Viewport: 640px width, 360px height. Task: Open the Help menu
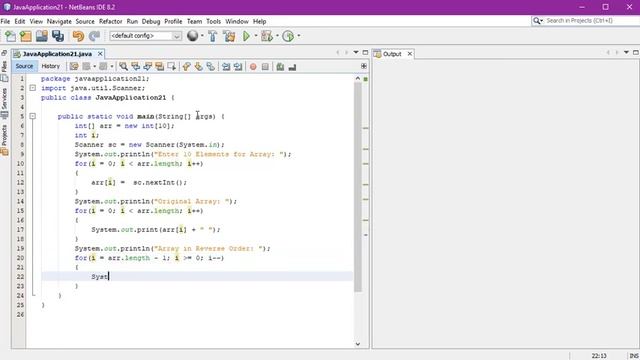[259, 21]
